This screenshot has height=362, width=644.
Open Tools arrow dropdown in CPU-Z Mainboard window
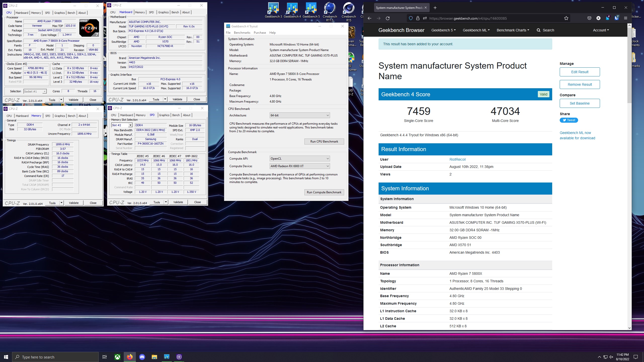(165, 99)
